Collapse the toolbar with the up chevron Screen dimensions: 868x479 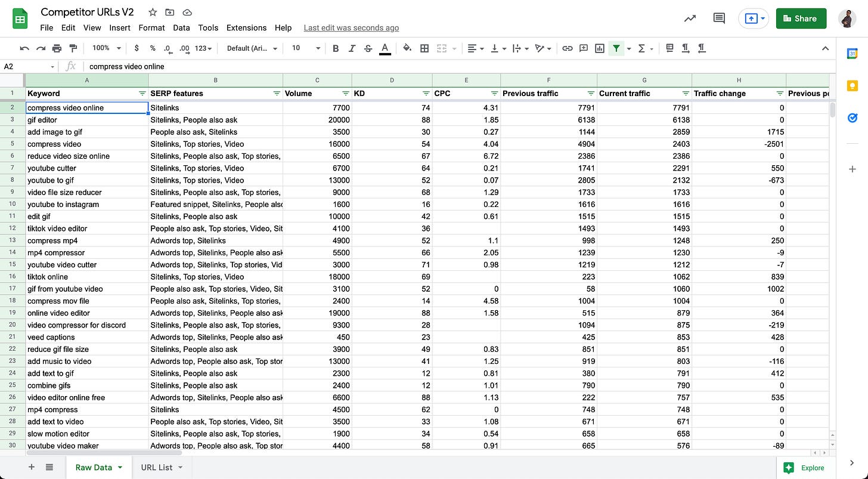point(825,48)
